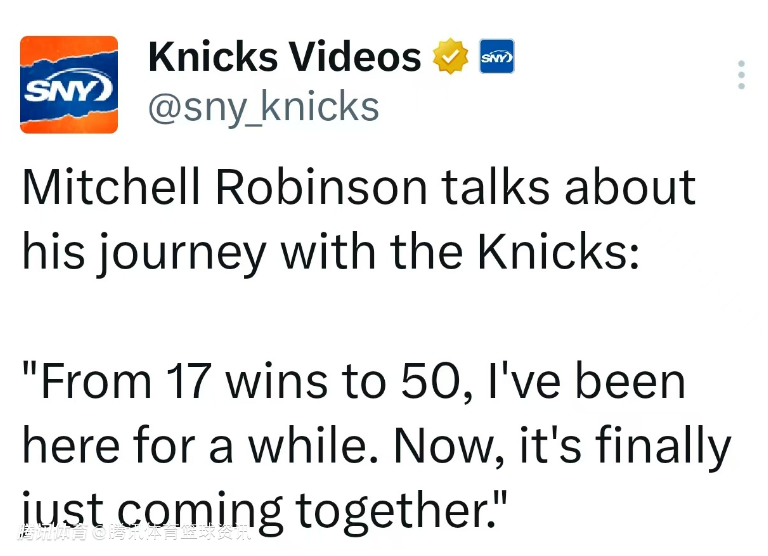Select the word 'while' in the quote
The image size is (768, 556).
tap(312, 445)
